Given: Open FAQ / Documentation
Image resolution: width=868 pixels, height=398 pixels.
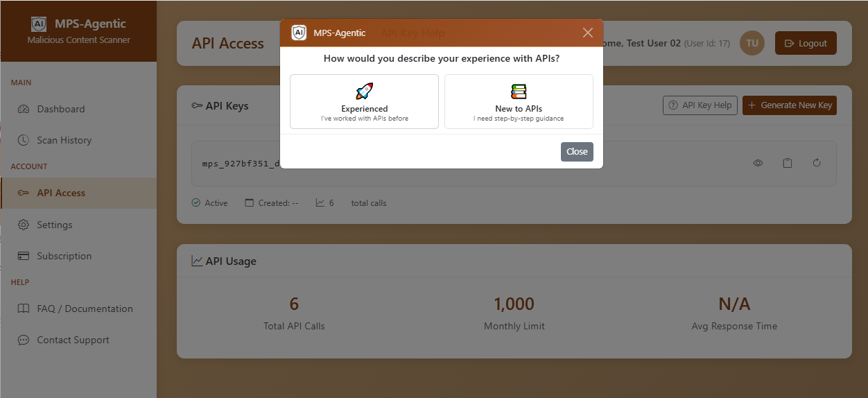Looking at the screenshot, I should [x=78, y=309].
